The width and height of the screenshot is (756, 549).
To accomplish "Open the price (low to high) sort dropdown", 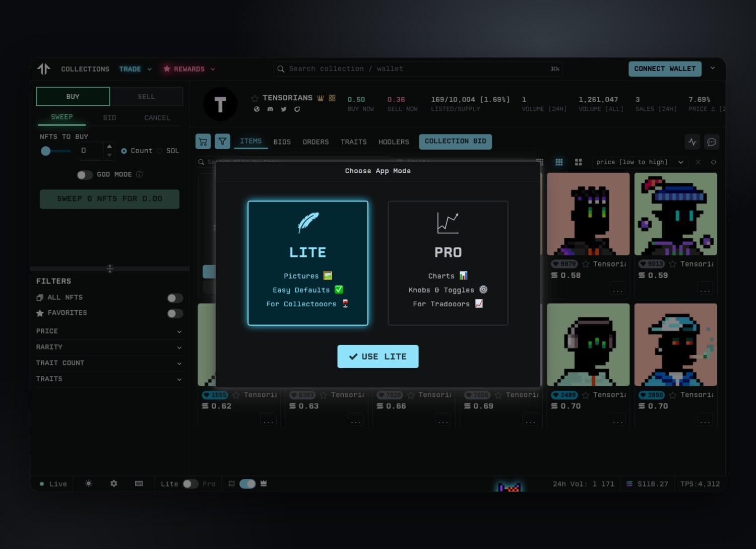I will click(x=640, y=162).
